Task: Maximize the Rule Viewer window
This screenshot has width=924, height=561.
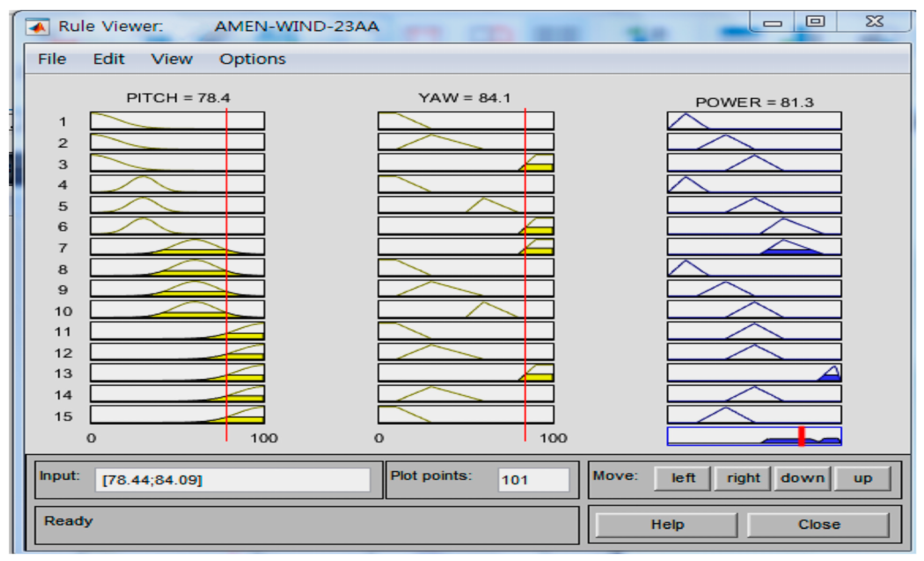Action: tap(815, 21)
